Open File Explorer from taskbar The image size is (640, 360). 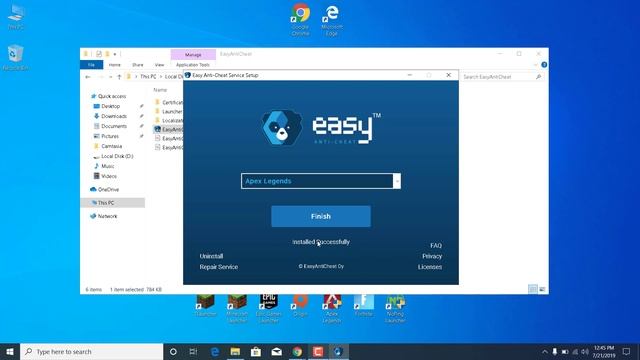tap(235, 351)
